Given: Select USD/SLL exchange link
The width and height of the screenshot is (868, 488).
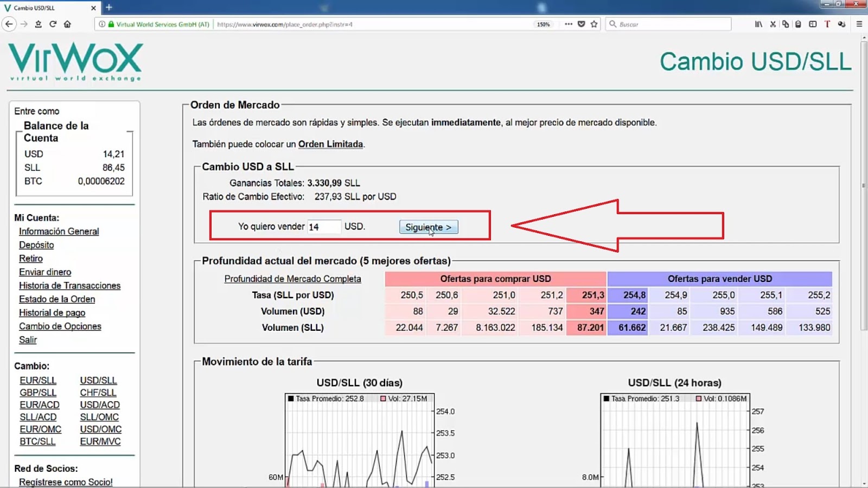Looking at the screenshot, I should [99, 381].
